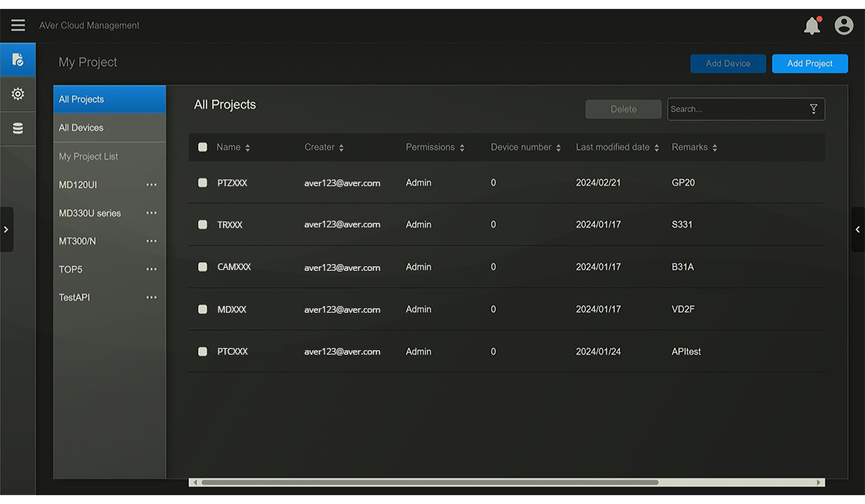The height and width of the screenshot is (504, 865).
Task: Expand the left edge panel arrow
Action: tap(6, 230)
